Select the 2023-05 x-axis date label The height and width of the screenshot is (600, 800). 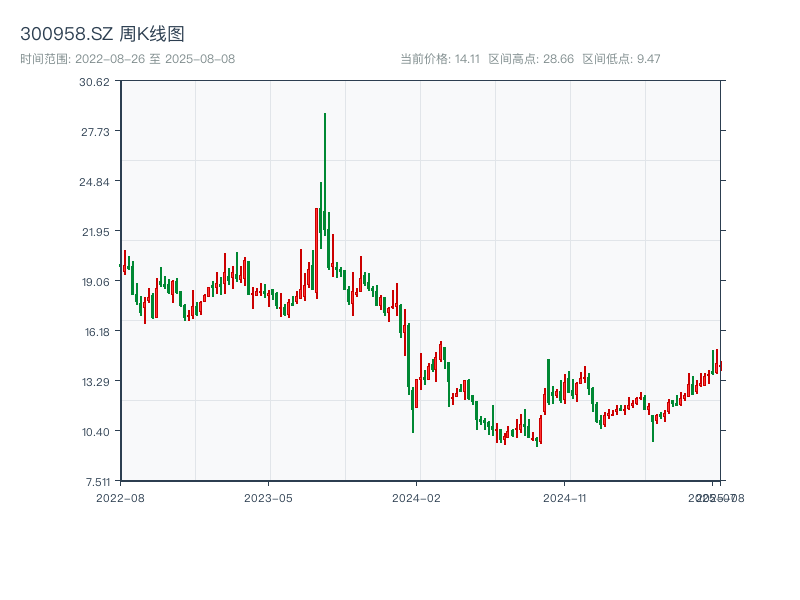click(268, 497)
